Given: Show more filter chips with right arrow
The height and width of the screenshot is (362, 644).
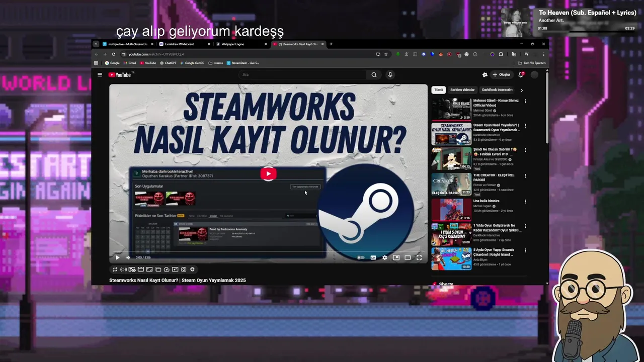Looking at the screenshot, I should click(521, 90).
